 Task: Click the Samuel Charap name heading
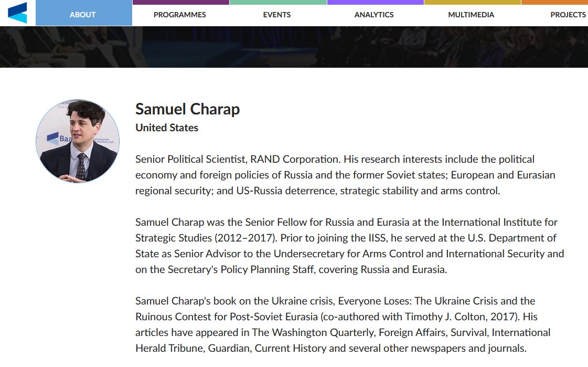pyautogui.click(x=187, y=109)
